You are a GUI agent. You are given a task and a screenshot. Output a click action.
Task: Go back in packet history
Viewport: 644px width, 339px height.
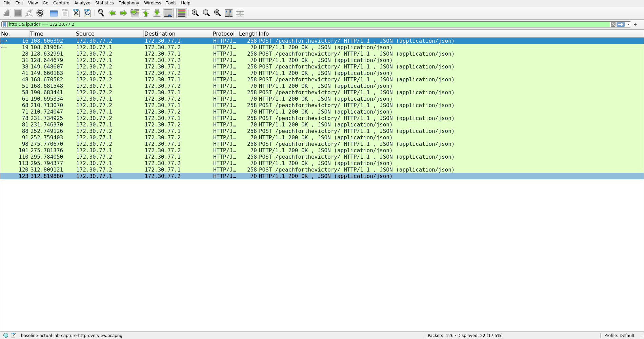click(x=112, y=13)
